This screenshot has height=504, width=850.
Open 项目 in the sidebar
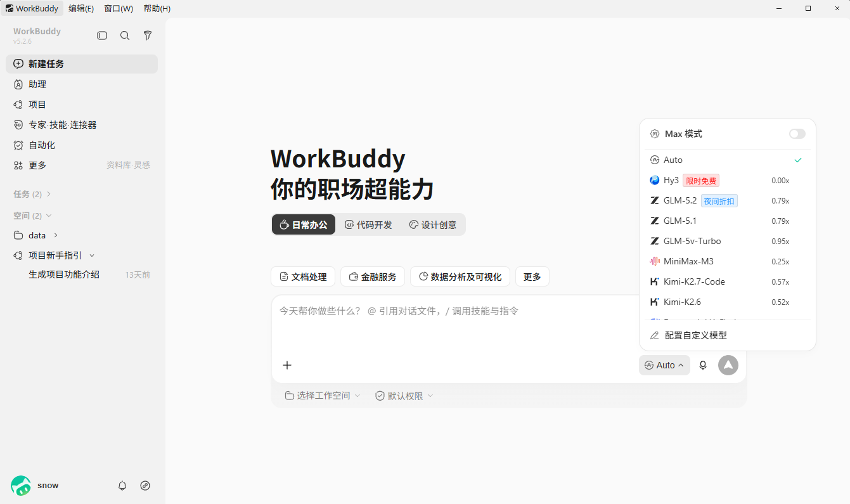tap(82, 105)
